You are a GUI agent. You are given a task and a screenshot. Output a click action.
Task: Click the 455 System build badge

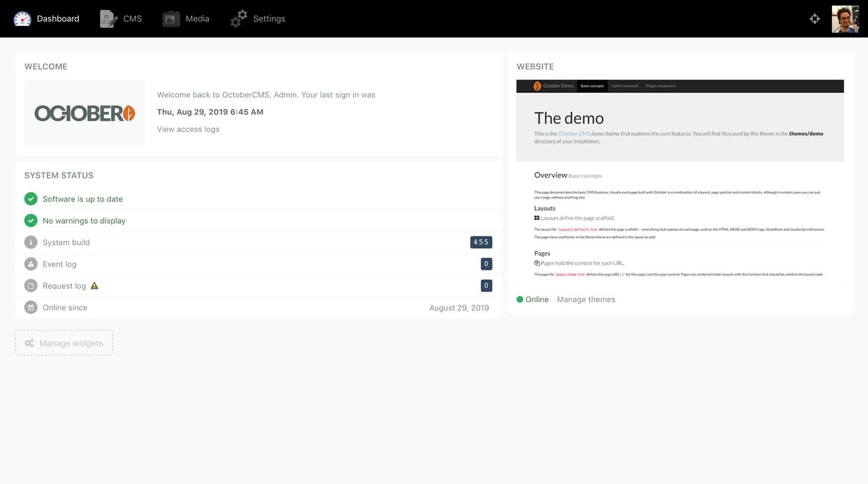(x=480, y=242)
